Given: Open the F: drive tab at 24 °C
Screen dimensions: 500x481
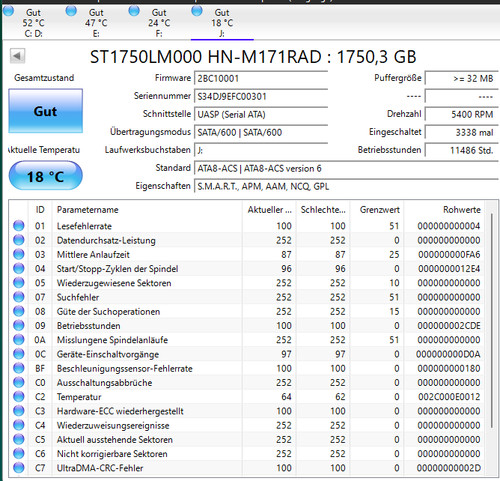Looking at the screenshot, I should coord(159,23).
